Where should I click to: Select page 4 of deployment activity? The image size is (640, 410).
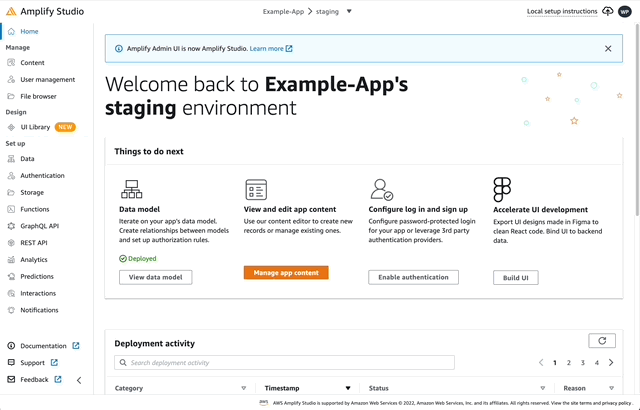click(597, 363)
